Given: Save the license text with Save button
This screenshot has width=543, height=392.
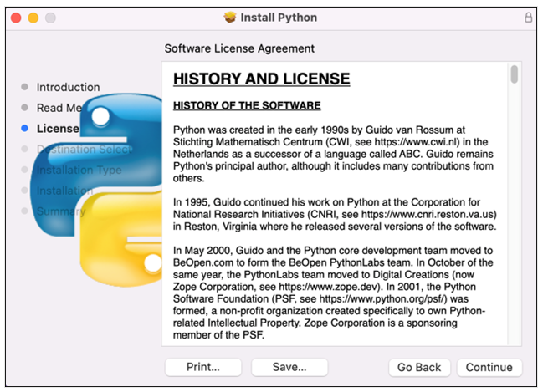Looking at the screenshot, I should pos(289,367).
